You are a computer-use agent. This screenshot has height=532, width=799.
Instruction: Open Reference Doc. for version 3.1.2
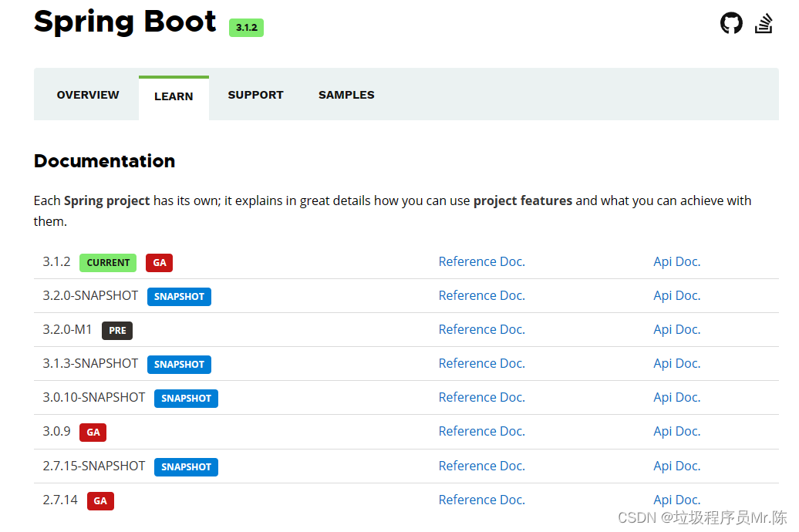point(481,261)
